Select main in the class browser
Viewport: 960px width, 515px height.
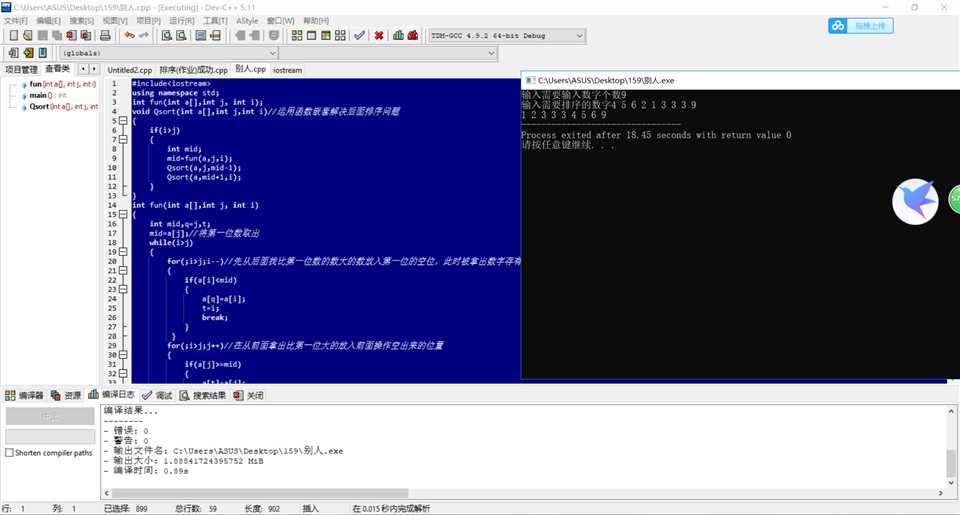click(43, 95)
